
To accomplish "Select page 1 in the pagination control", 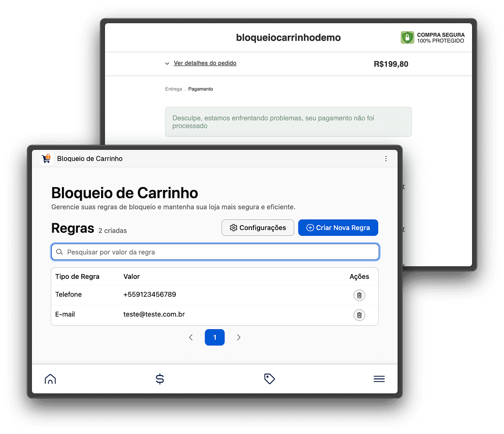I will coord(215,337).
